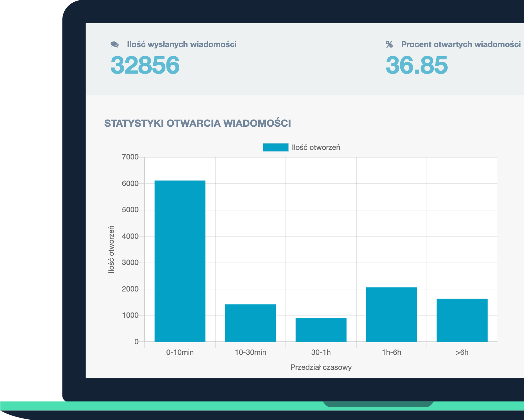Click the speech bubble icon beside sent messages
524x420 pixels.
point(115,45)
